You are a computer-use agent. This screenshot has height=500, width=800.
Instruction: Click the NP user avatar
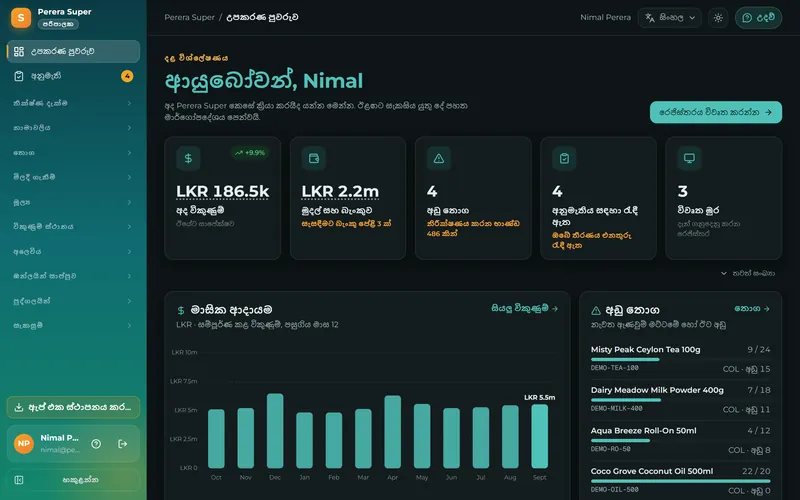point(23,444)
